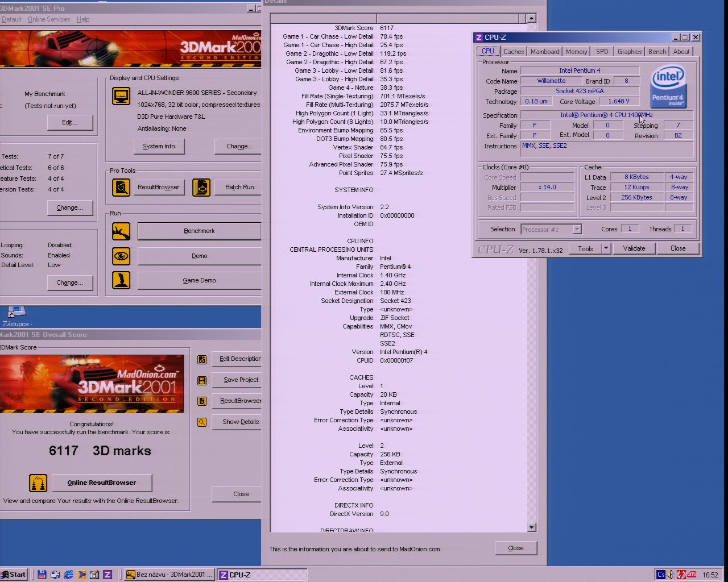Click the Demo eye icon
Image resolution: width=728 pixels, height=582 pixels.
point(121,256)
